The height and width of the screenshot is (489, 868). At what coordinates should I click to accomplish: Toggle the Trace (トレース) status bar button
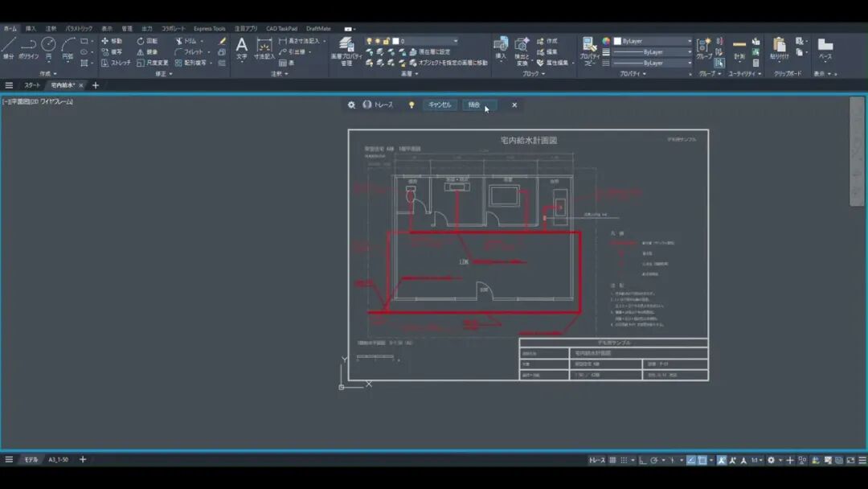(x=596, y=460)
